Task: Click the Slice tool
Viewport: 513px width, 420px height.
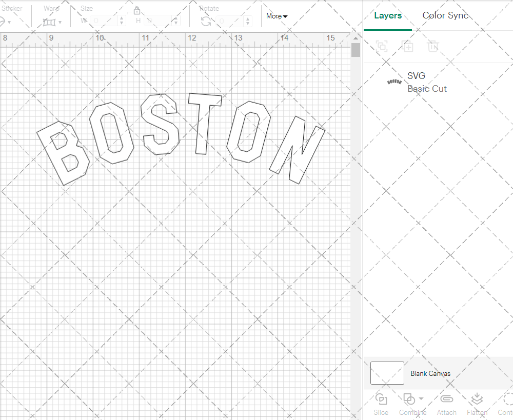Action: tap(381, 405)
